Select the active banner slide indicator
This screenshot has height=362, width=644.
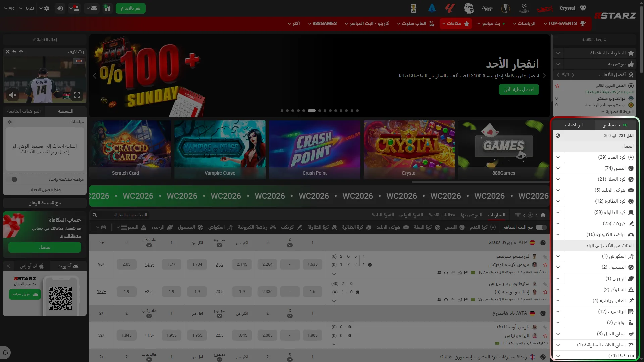click(x=312, y=111)
